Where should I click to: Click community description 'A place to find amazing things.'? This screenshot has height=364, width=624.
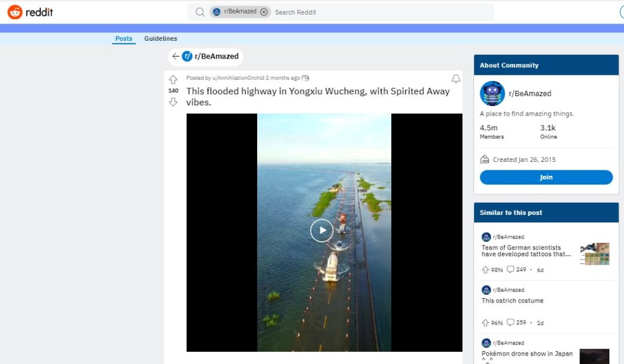pyautogui.click(x=527, y=114)
